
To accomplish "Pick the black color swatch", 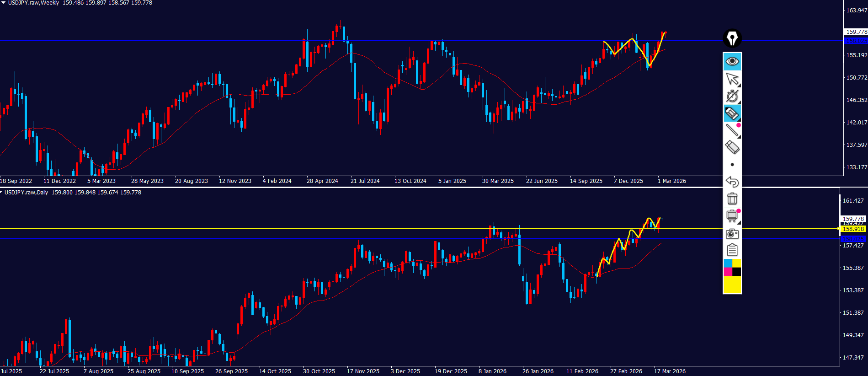I will click(x=736, y=272).
